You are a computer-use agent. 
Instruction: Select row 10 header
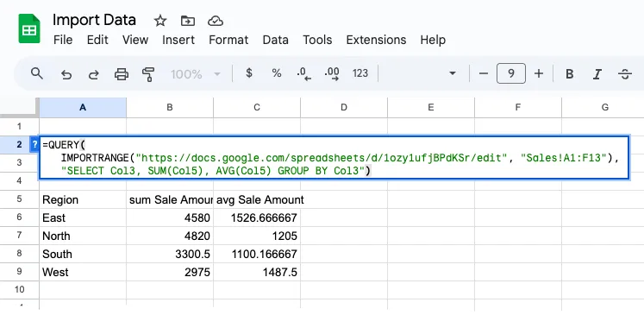[x=19, y=290]
